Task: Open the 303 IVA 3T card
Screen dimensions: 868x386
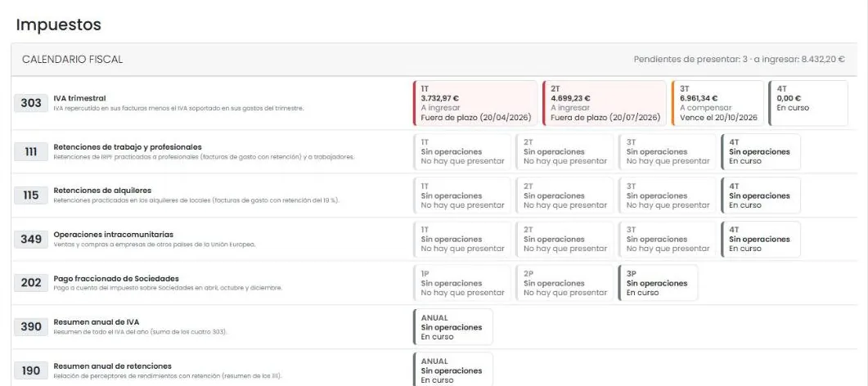Action: (x=718, y=103)
